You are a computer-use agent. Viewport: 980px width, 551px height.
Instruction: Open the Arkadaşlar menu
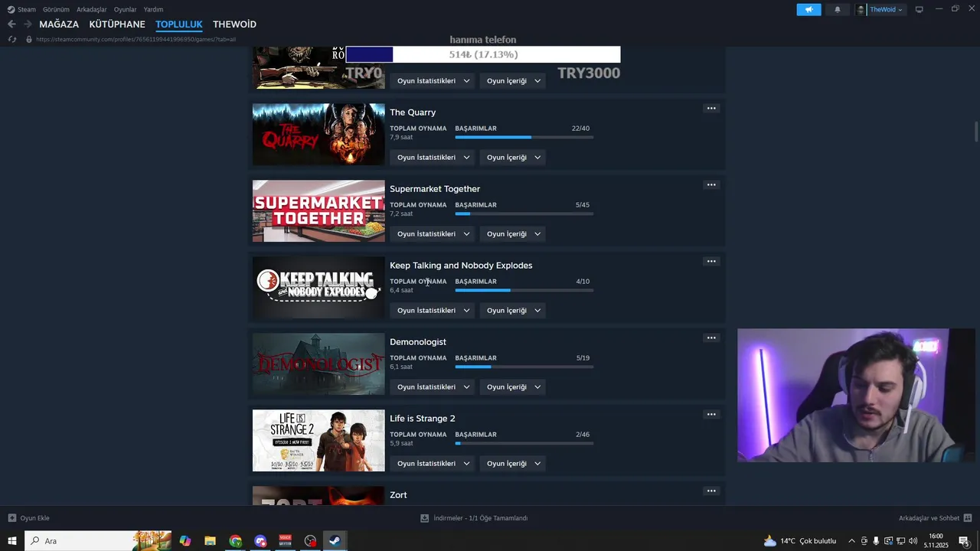coord(92,9)
